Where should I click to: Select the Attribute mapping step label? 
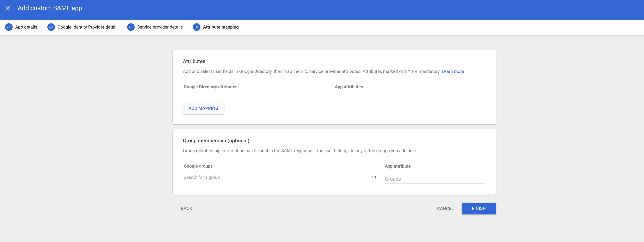220,27
